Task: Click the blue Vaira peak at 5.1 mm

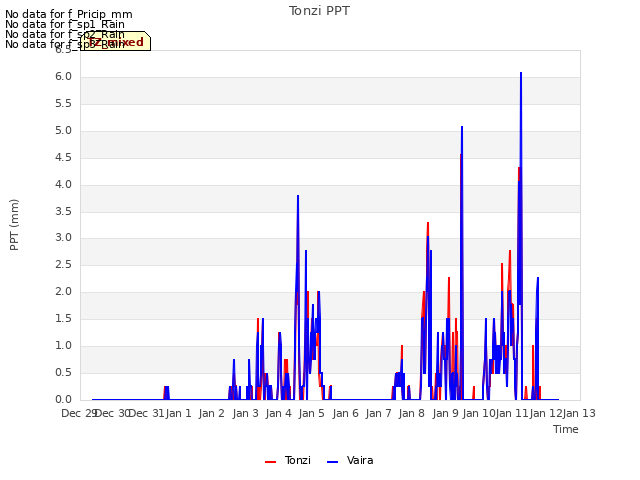Action: [x=462, y=127]
